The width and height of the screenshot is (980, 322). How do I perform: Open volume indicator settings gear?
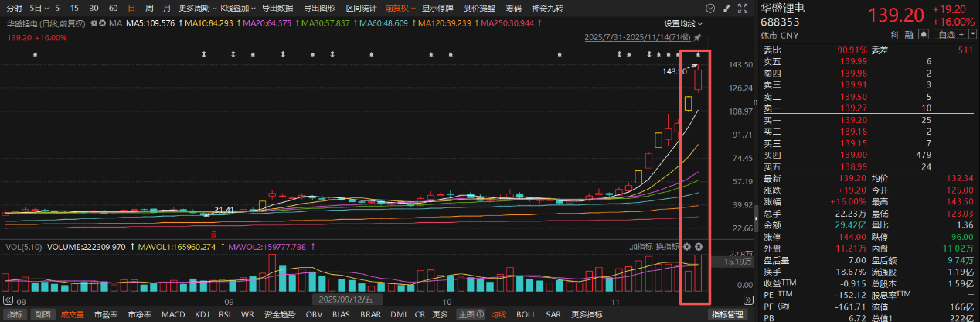tap(686, 246)
